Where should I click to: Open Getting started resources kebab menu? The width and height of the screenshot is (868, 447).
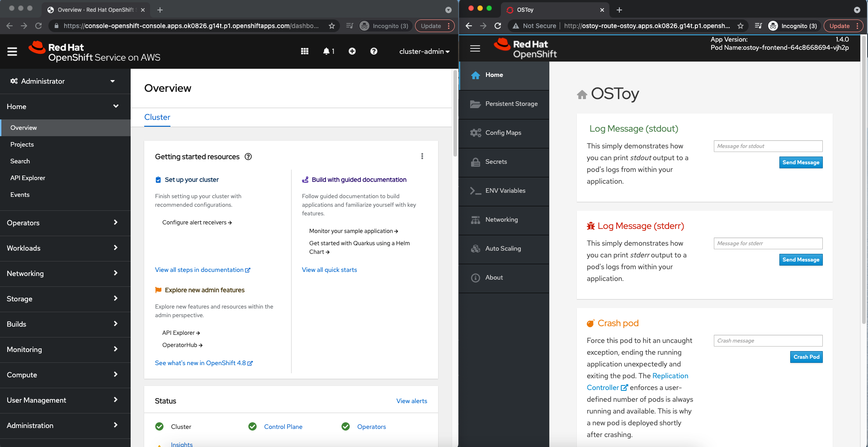[422, 157]
